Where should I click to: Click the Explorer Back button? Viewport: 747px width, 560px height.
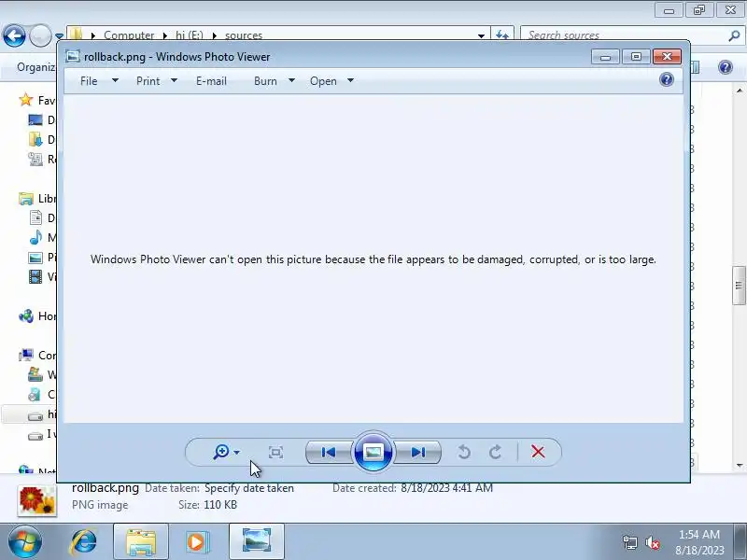click(x=14, y=35)
